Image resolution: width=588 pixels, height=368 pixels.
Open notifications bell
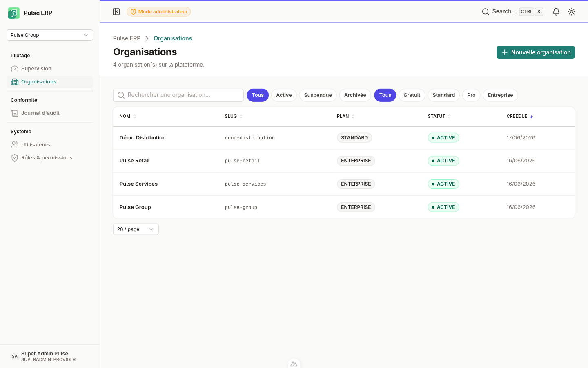click(556, 12)
